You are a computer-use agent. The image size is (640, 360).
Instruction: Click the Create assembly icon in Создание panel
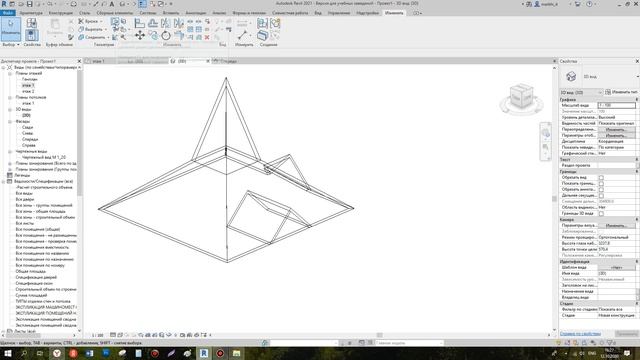point(262,23)
